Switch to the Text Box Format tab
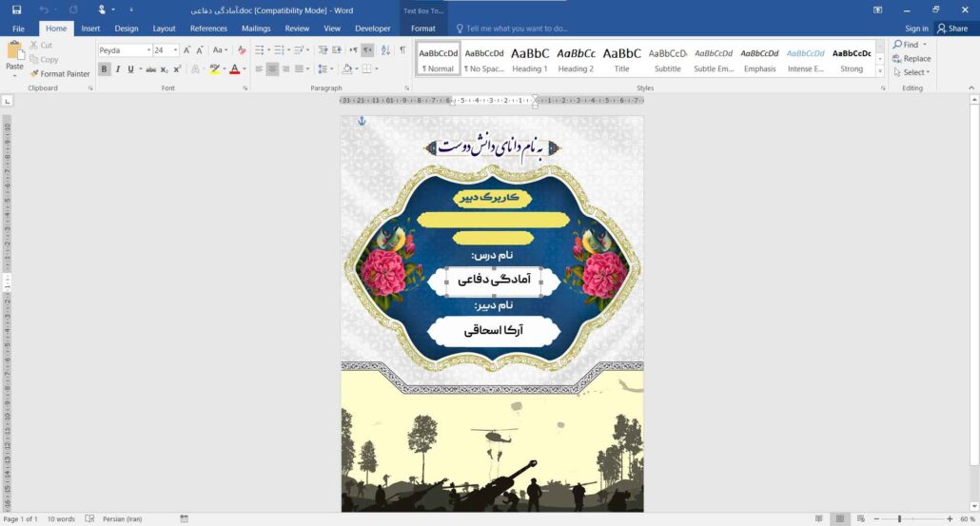980x526 pixels. (422, 29)
